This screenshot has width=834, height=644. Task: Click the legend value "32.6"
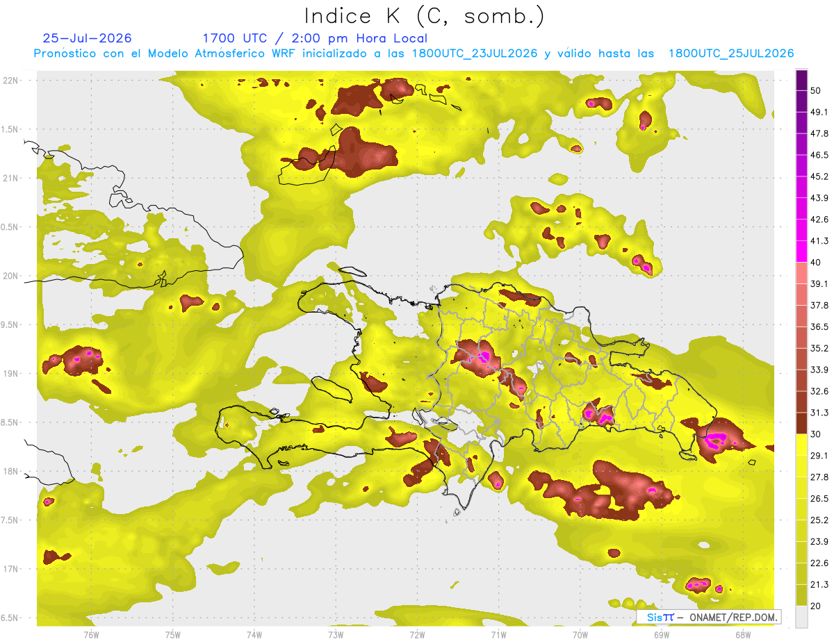pyautogui.click(x=819, y=391)
